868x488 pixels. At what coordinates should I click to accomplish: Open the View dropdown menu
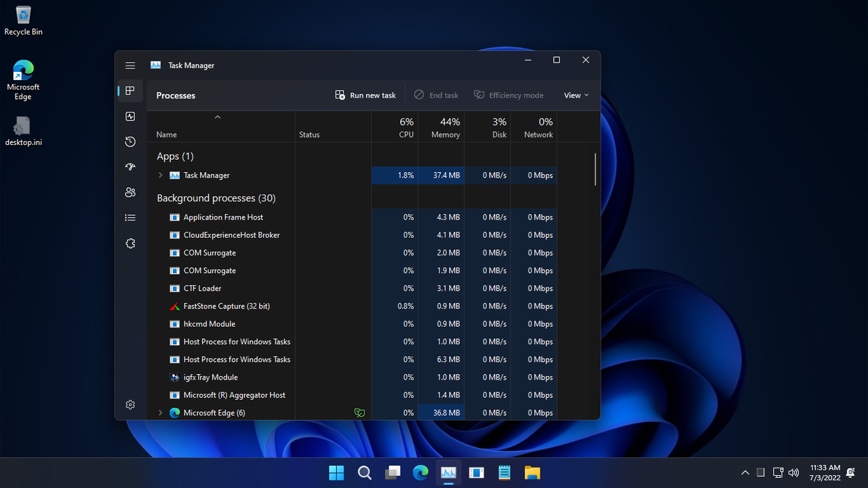click(576, 96)
